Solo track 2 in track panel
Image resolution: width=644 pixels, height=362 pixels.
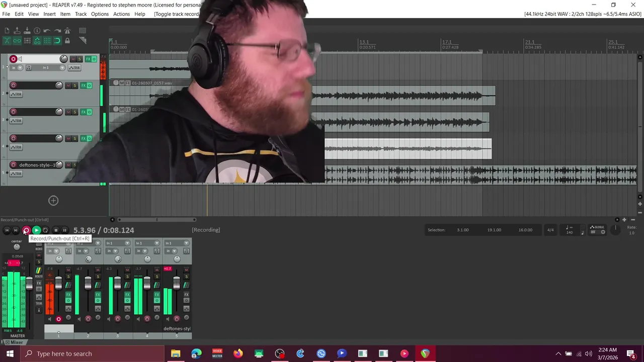tap(75, 85)
